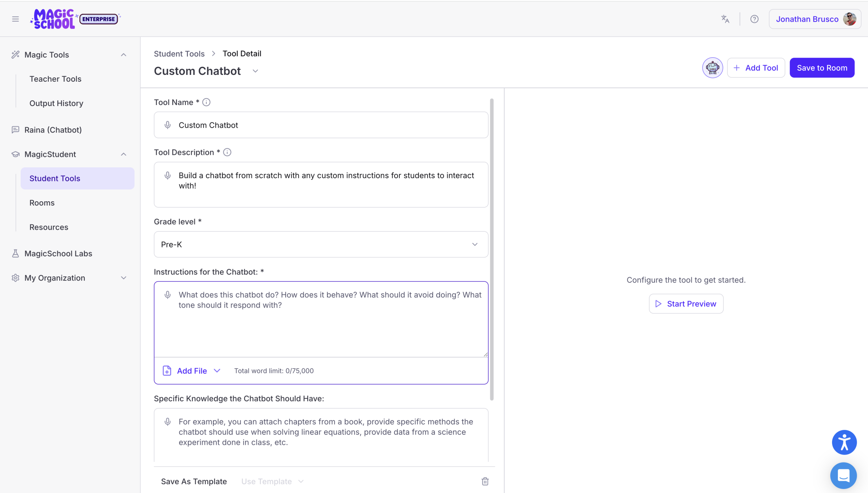Collapse the Magic Tools sidebar section
This screenshot has width=868, height=493.
[x=123, y=55]
